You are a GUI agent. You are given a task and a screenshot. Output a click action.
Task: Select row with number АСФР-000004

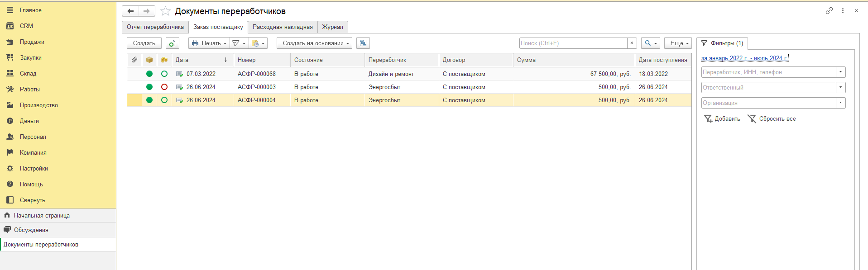(x=409, y=100)
